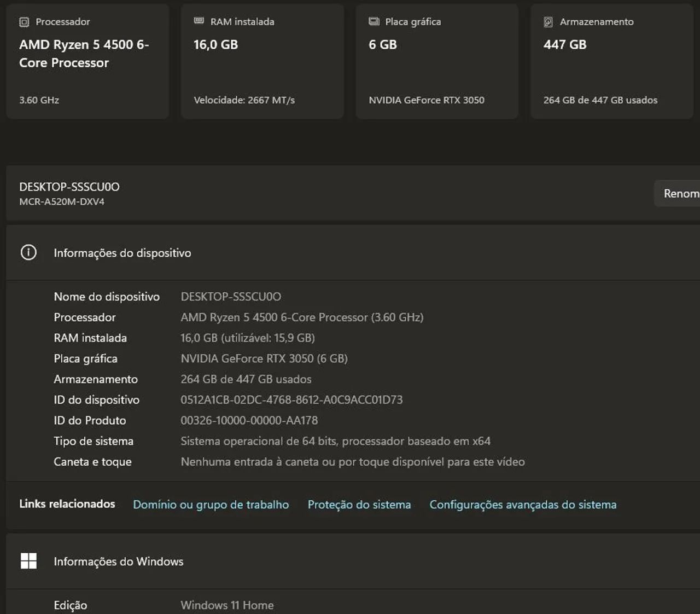Viewport: 700px width, 614px height.
Task: Click the Tipo de sistema 64 bits value
Action: point(336,441)
